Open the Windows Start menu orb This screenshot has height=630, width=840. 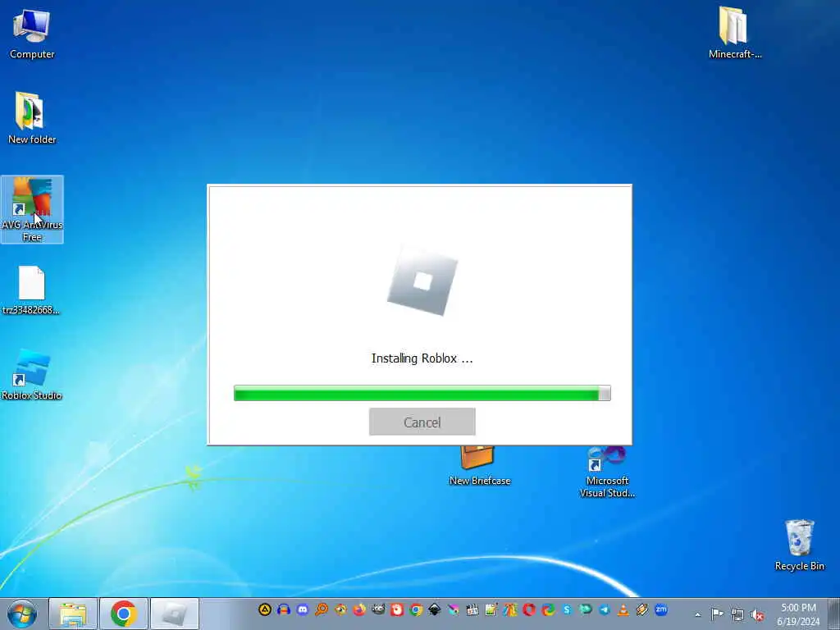pos(22,614)
